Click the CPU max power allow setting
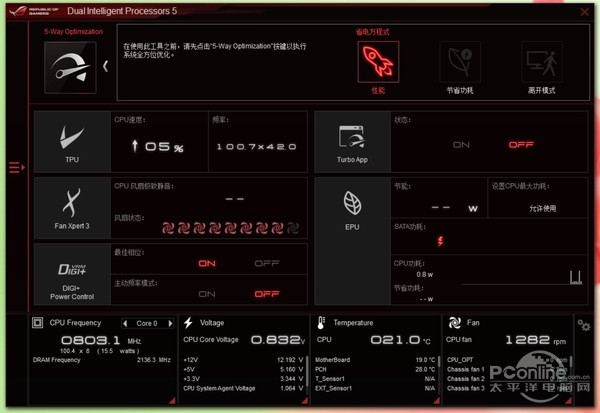The height and width of the screenshot is (413, 600). click(x=543, y=208)
